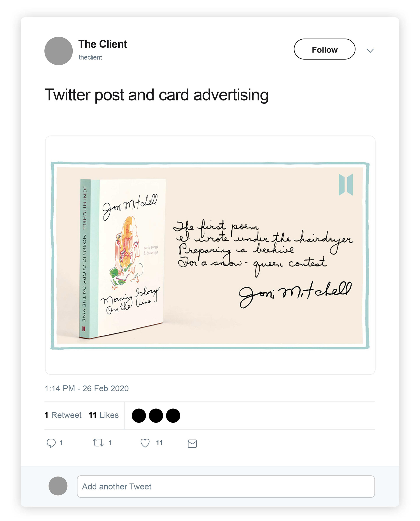Click the third black liker avatar
The width and height of the screenshot is (420, 521).
(173, 415)
